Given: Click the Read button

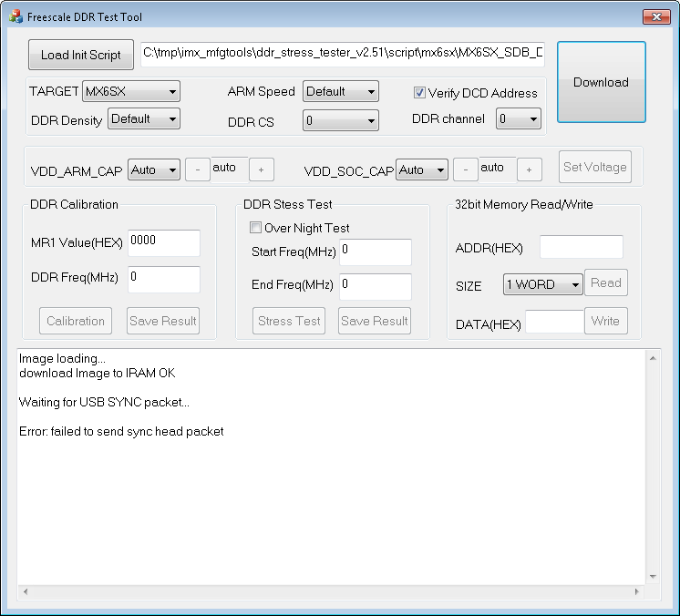Looking at the screenshot, I should [606, 282].
